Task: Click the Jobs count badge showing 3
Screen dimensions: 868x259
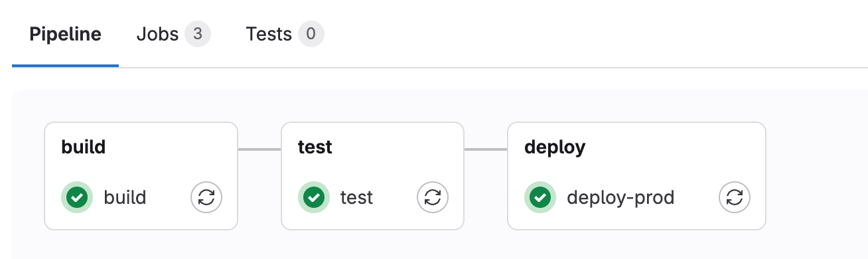Action: click(x=198, y=34)
